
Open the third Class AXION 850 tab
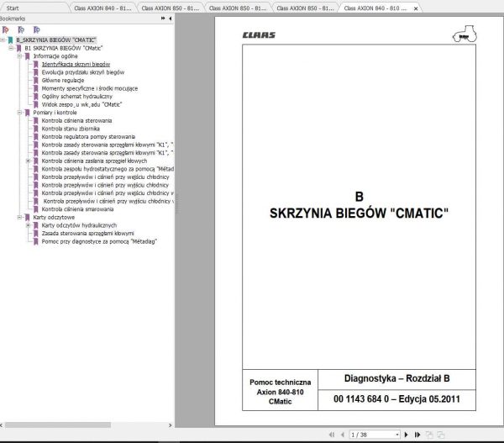point(170,8)
